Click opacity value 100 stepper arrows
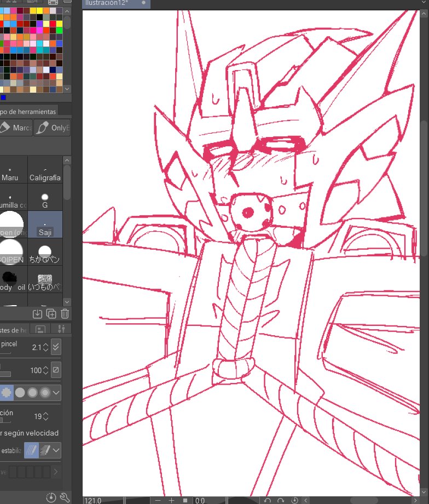 (x=45, y=370)
